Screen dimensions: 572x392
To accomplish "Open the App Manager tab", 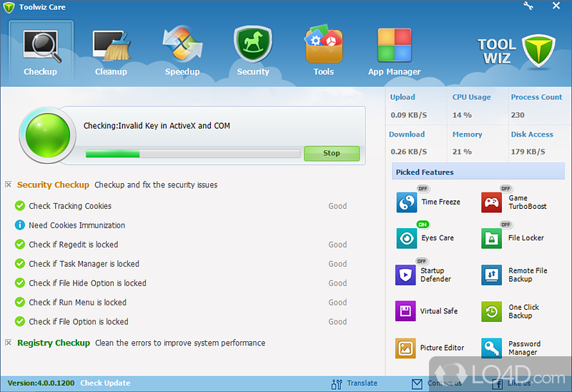I will [394, 50].
